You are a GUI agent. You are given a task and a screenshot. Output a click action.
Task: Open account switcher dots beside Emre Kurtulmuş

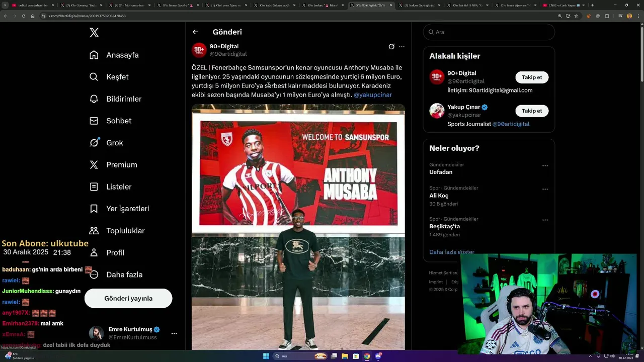point(174,333)
